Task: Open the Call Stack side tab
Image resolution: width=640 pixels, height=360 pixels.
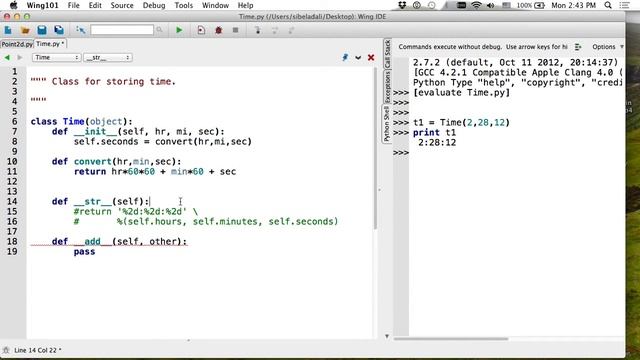Action: [387, 54]
